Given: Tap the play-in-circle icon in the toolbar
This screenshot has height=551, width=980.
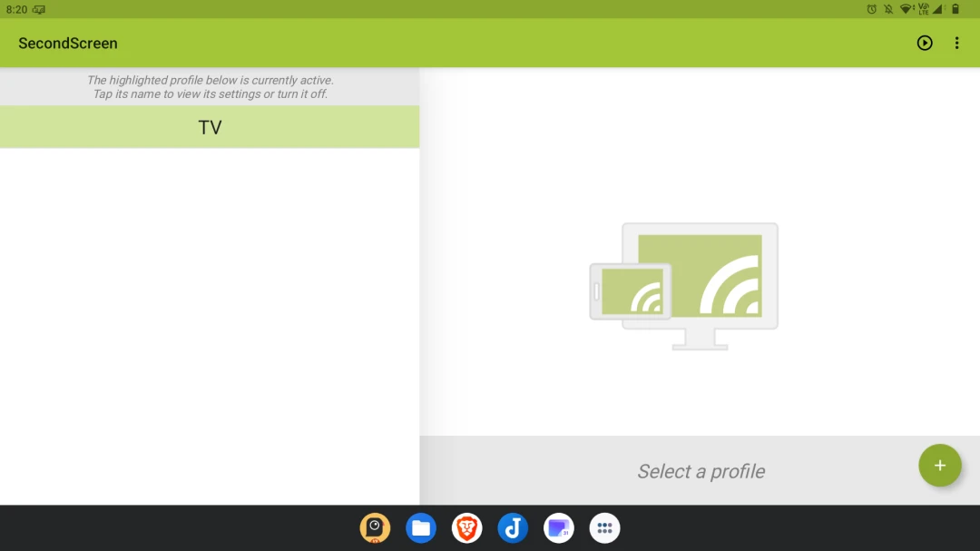Looking at the screenshot, I should (x=925, y=43).
